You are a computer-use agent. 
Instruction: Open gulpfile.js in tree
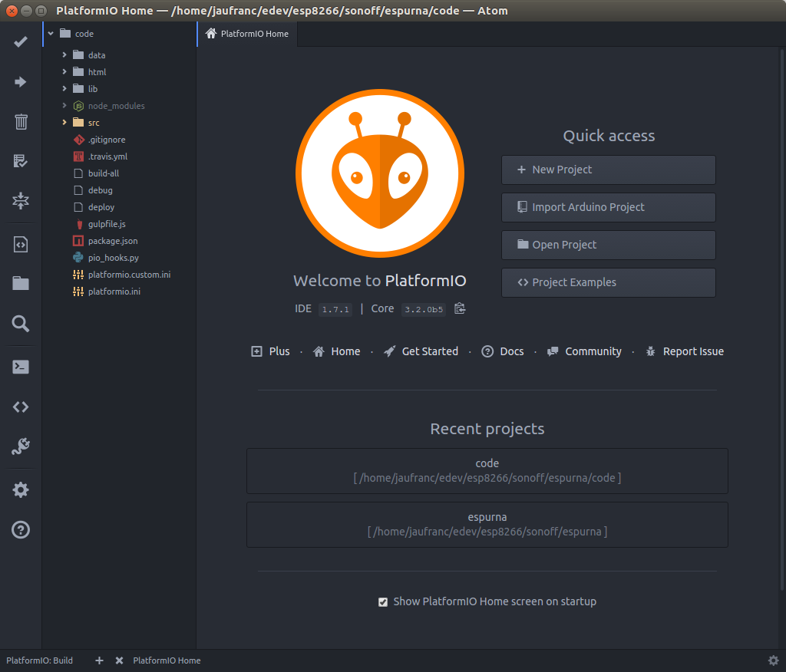(x=107, y=224)
